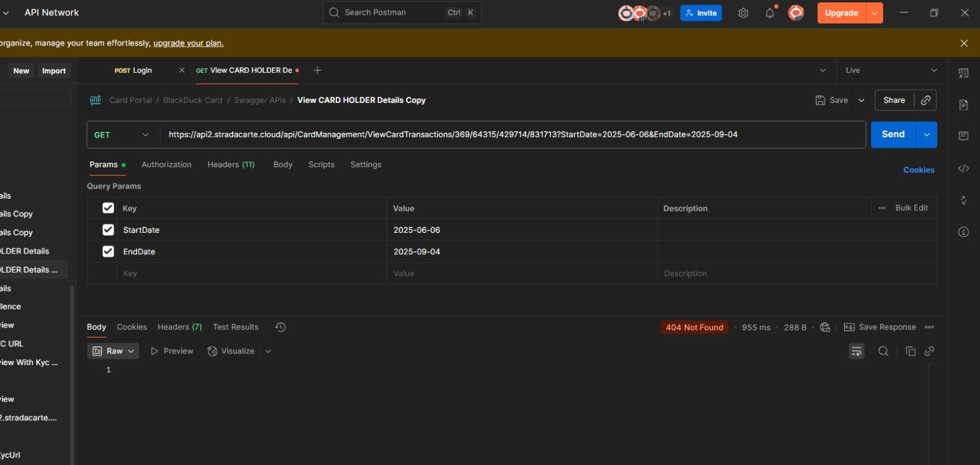Expand the Visualize options chevron
The height and width of the screenshot is (465, 980).
(x=268, y=351)
